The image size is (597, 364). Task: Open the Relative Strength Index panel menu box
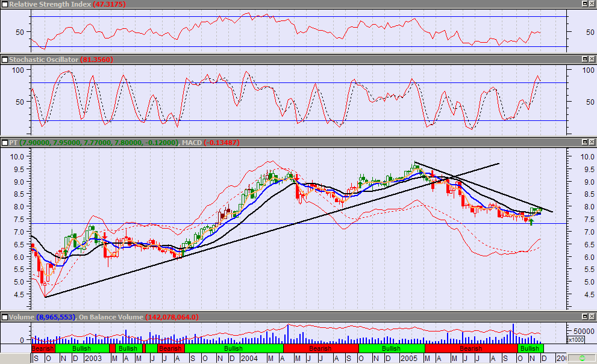(4, 4)
